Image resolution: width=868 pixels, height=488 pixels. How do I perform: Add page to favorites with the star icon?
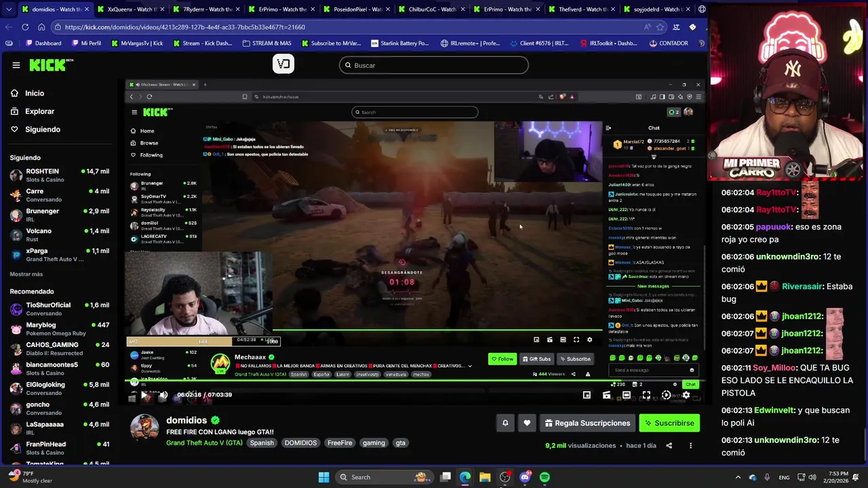pos(660,27)
